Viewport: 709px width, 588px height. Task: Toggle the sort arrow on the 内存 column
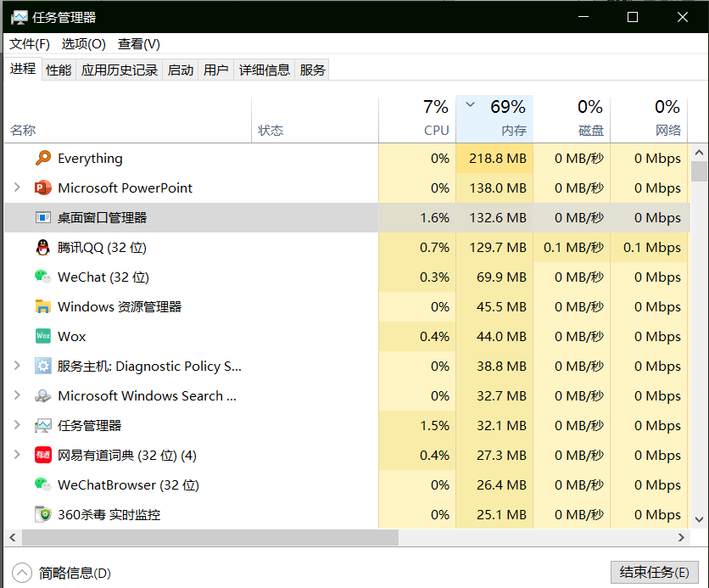(470, 104)
